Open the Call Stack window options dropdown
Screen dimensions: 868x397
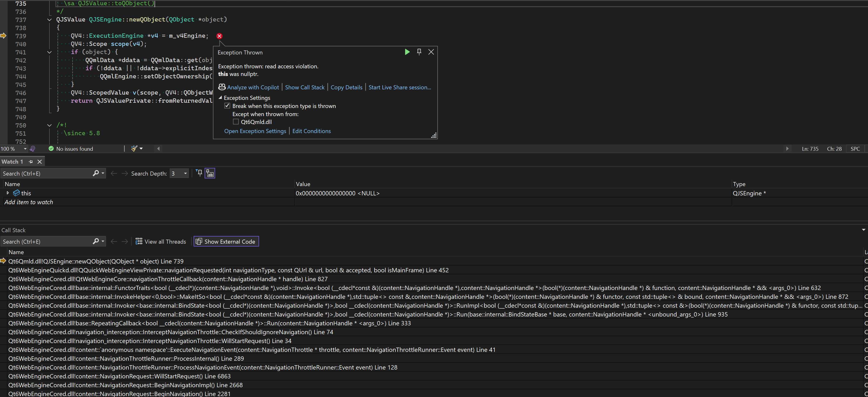point(864,230)
